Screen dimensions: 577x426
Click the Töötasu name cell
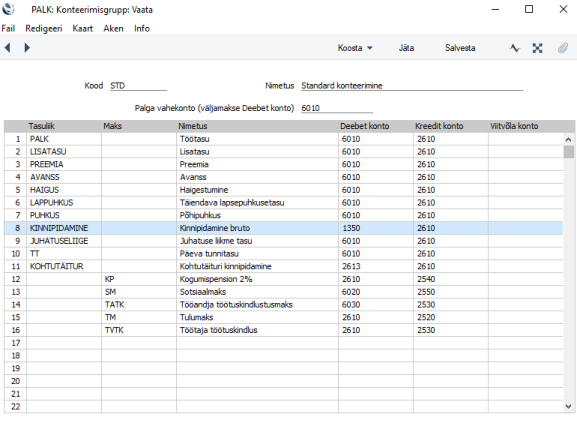258,139
